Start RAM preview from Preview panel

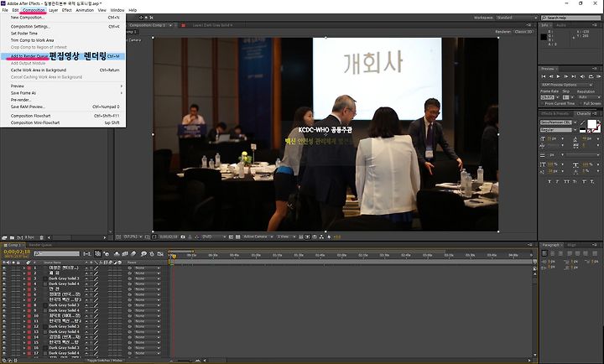click(598, 76)
